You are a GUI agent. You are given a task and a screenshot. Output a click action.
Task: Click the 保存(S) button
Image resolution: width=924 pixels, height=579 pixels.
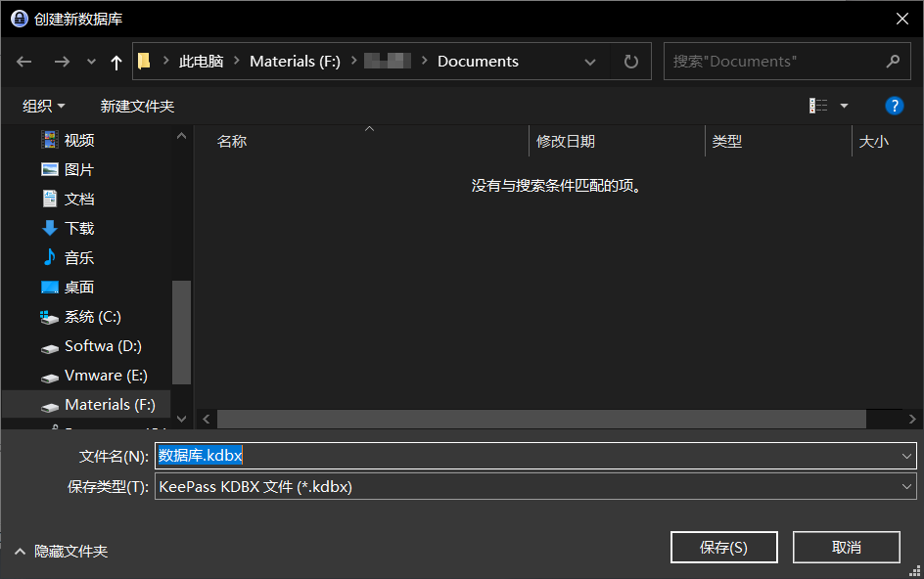click(723, 548)
